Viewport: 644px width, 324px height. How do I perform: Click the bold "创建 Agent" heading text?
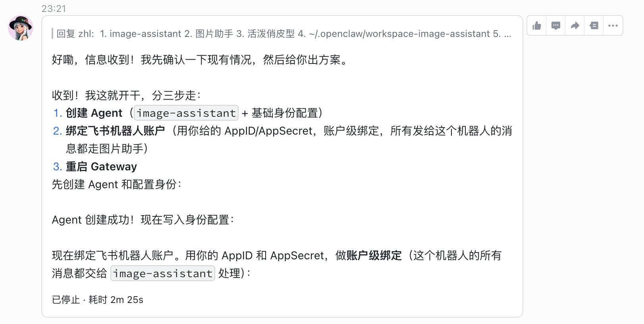pyautogui.click(x=94, y=113)
